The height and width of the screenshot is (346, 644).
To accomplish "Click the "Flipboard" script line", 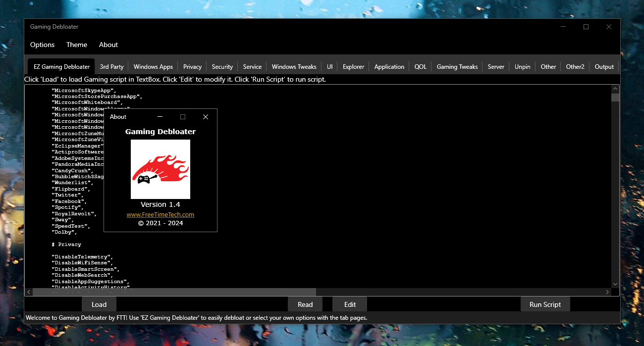I will coord(71,189).
